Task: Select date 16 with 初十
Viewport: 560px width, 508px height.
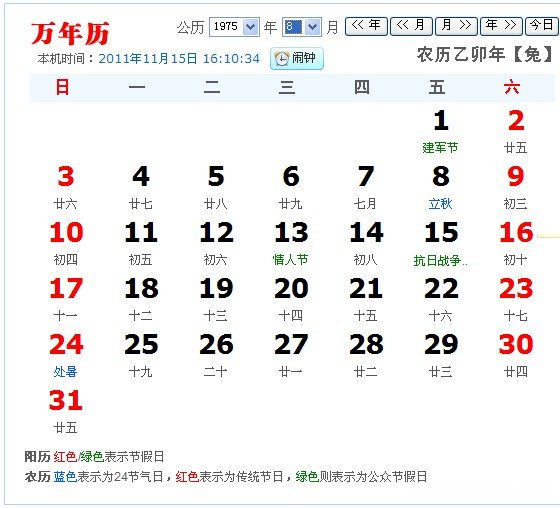Action: pos(516,244)
